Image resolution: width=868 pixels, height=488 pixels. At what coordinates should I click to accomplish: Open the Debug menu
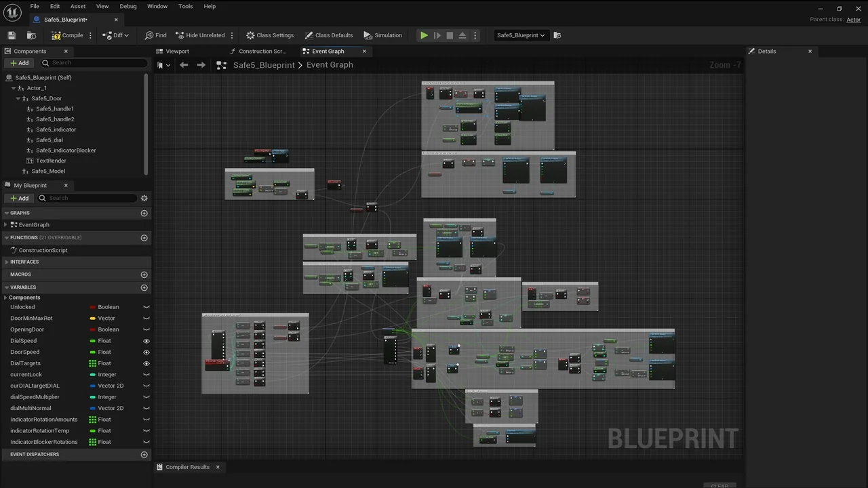(x=127, y=6)
